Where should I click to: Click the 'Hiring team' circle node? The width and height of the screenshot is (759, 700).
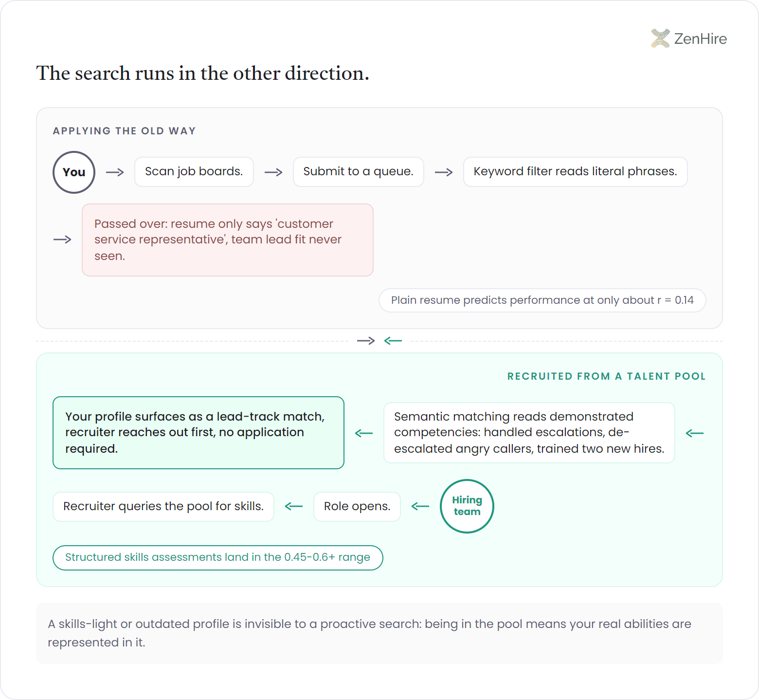[x=467, y=506]
